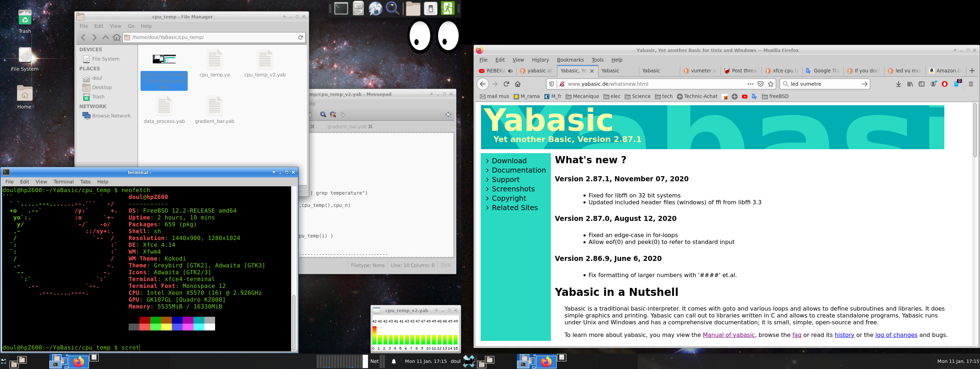Switch to the Google Translate browser tab
This screenshot has height=369, width=980.
[x=822, y=71]
